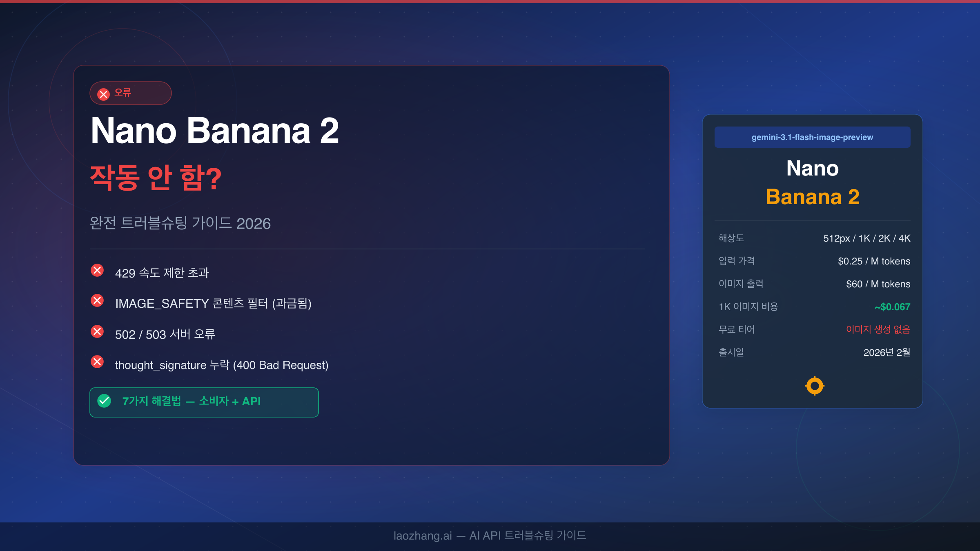Click the red 작동 안 함? heading
Viewport: 980px width, 551px height.
tap(156, 178)
